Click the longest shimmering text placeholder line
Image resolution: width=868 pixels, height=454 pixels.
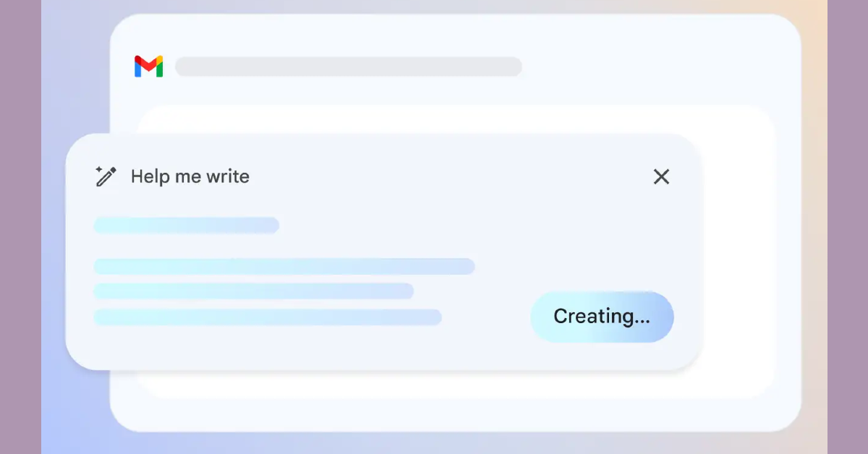pyautogui.click(x=284, y=266)
